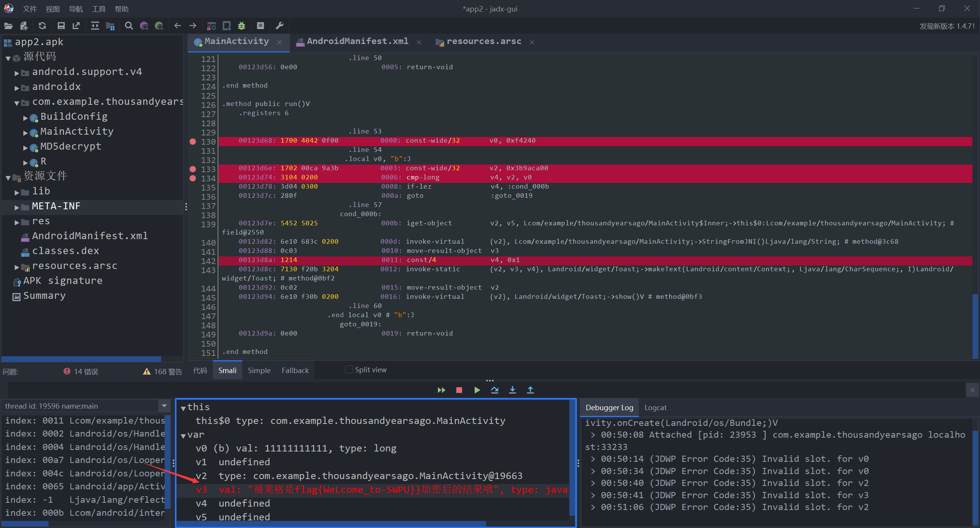980x528 pixels.
Task: Click the variables panel horizontal scrollbar
Action: pos(332,523)
